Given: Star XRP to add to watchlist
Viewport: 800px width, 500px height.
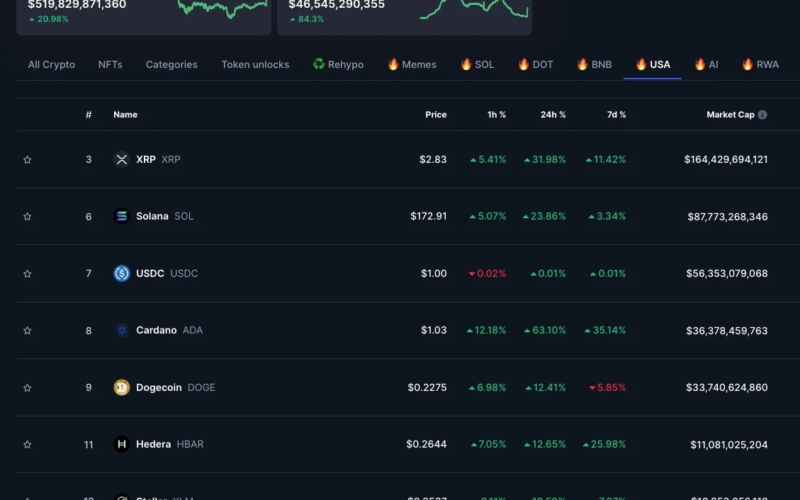Looking at the screenshot, I should click(27, 159).
